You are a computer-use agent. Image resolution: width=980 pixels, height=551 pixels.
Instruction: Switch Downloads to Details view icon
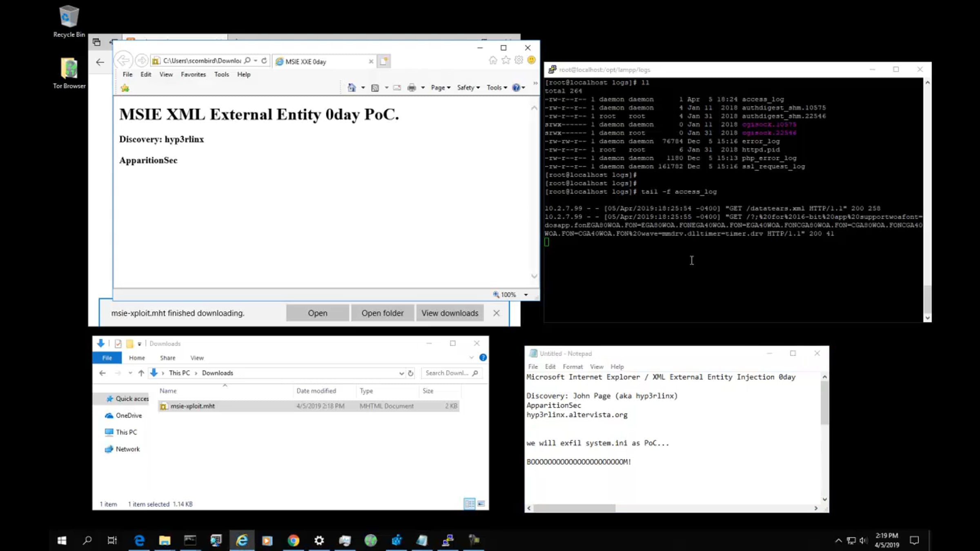point(470,504)
